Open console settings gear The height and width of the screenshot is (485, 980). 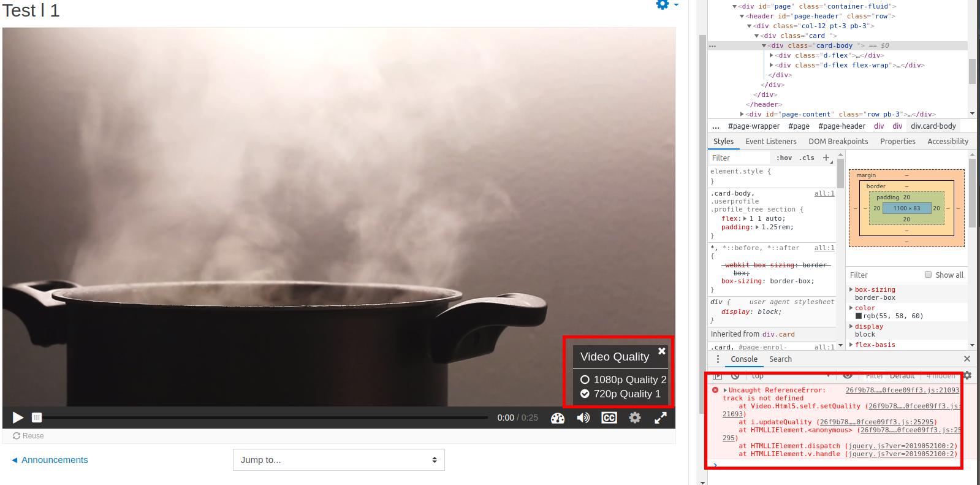[967, 375]
